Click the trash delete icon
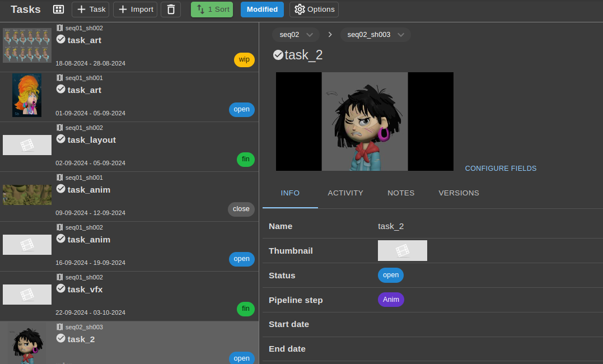Image resolution: width=603 pixels, height=364 pixels. coord(171,10)
